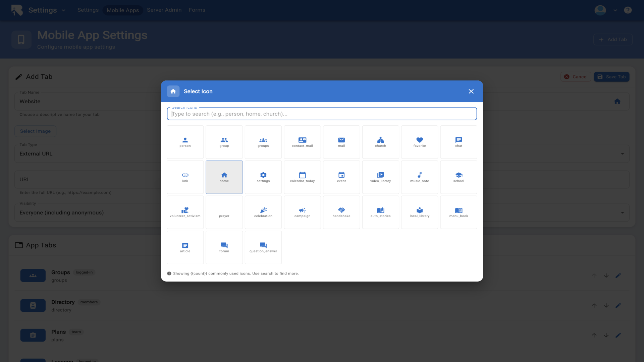Expand the Visibility dropdown
This screenshot has height=362, width=644.
[622, 213]
